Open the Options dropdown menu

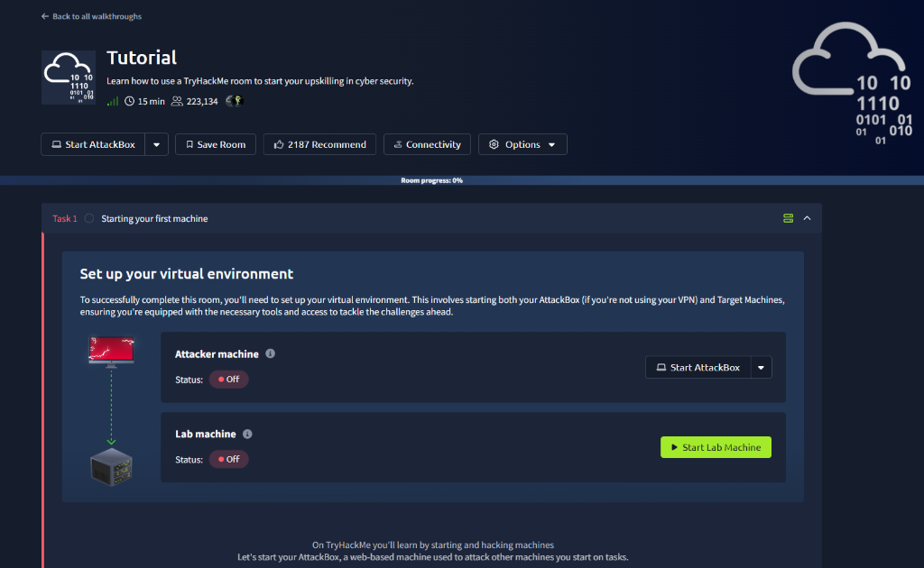pos(522,144)
